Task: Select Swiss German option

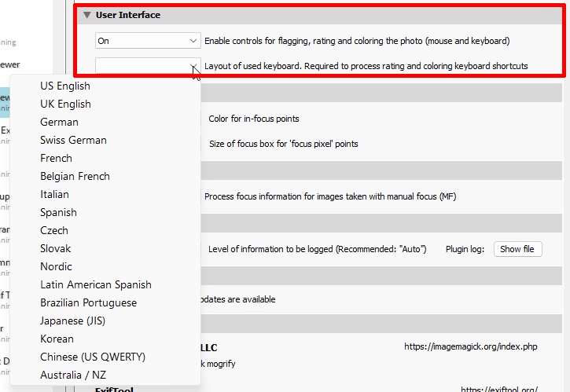Action: coord(73,140)
